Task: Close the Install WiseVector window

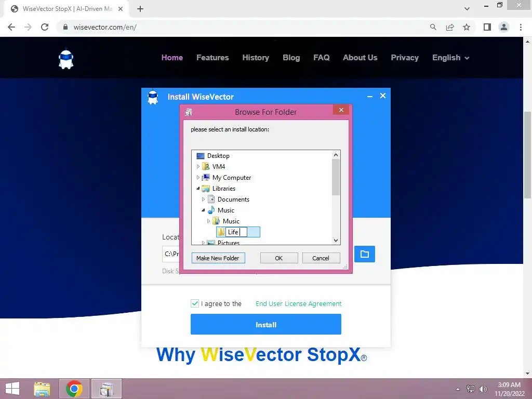Action: click(383, 96)
